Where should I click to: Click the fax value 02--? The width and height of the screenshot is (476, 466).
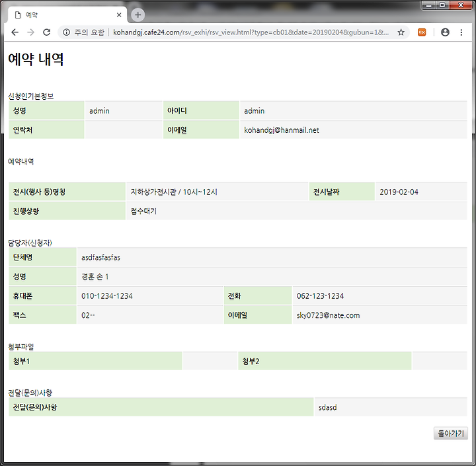[88, 315]
